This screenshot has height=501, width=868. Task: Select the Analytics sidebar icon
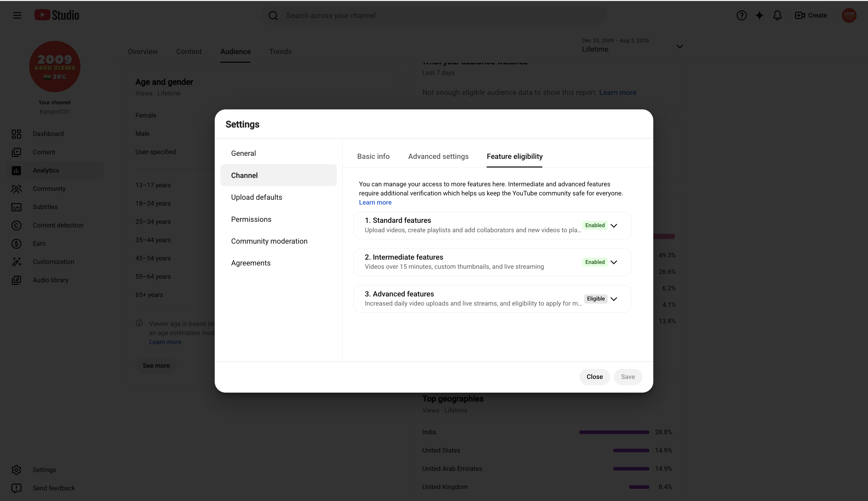point(16,170)
